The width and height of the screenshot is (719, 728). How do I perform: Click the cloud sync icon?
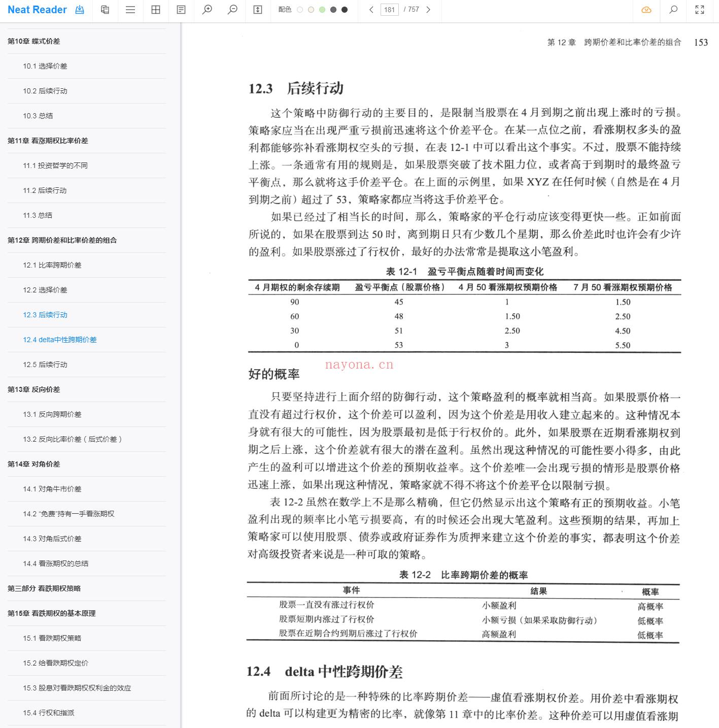pyautogui.click(x=646, y=10)
